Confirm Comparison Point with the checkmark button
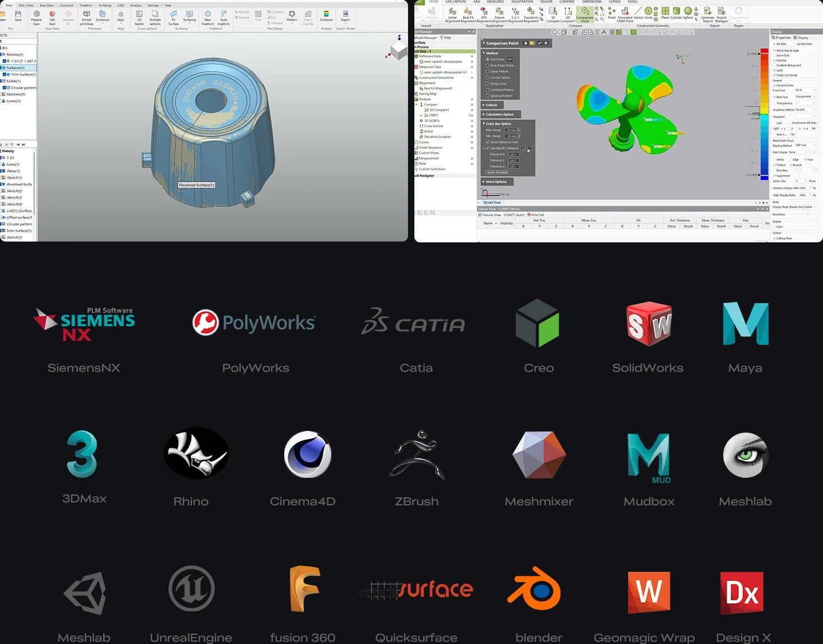The image size is (823, 644). tap(539, 43)
